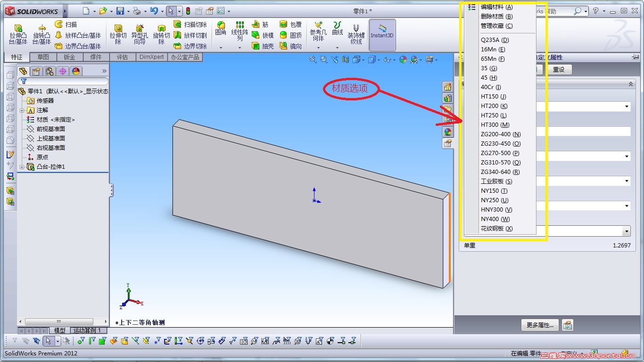This screenshot has height=362, width=644.
Task: Choose the Swept Boss (扫描) tool
Action: point(66,24)
